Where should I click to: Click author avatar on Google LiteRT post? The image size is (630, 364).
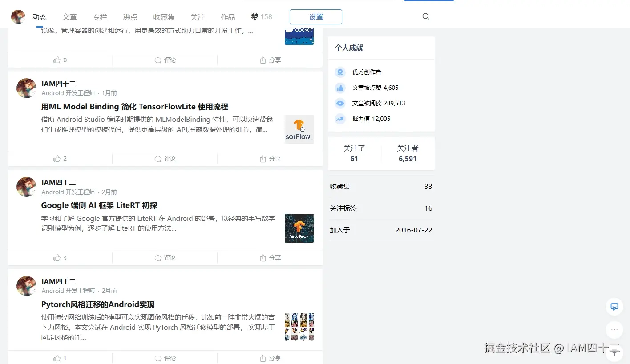pyautogui.click(x=26, y=187)
